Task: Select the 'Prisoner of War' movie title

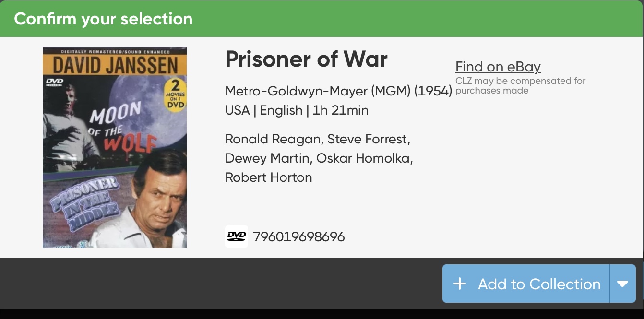Action: pos(306,59)
